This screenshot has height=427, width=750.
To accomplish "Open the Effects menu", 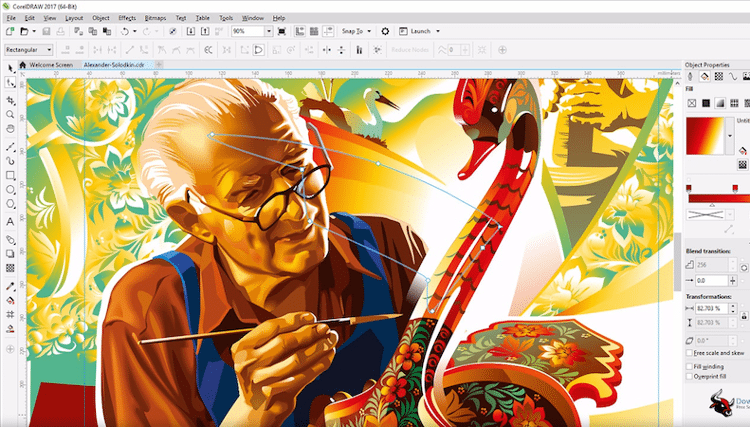I will (127, 18).
